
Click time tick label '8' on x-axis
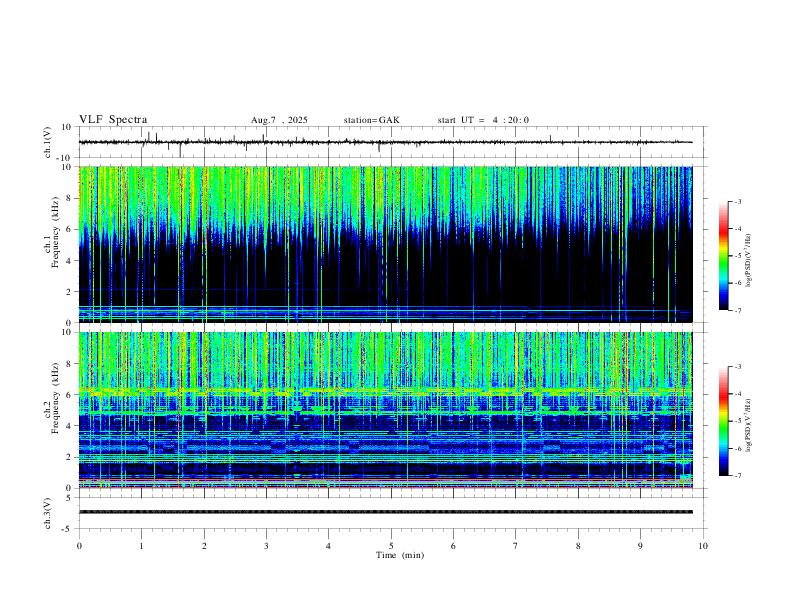578,546
